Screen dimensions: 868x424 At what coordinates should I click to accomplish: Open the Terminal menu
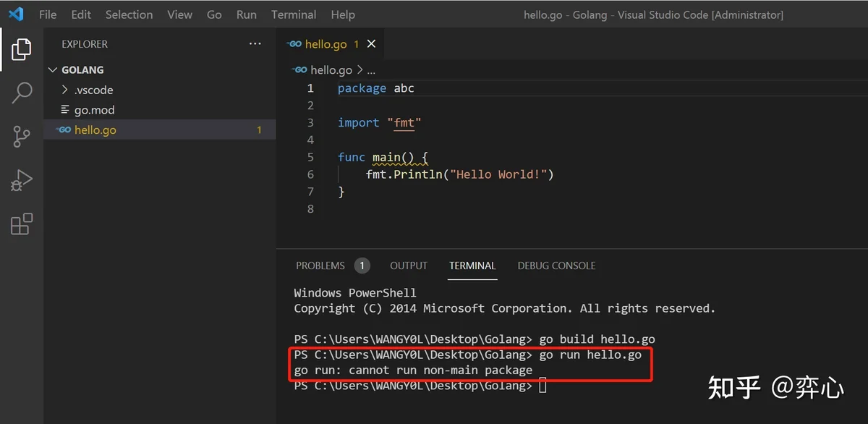click(x=294, y=14)
